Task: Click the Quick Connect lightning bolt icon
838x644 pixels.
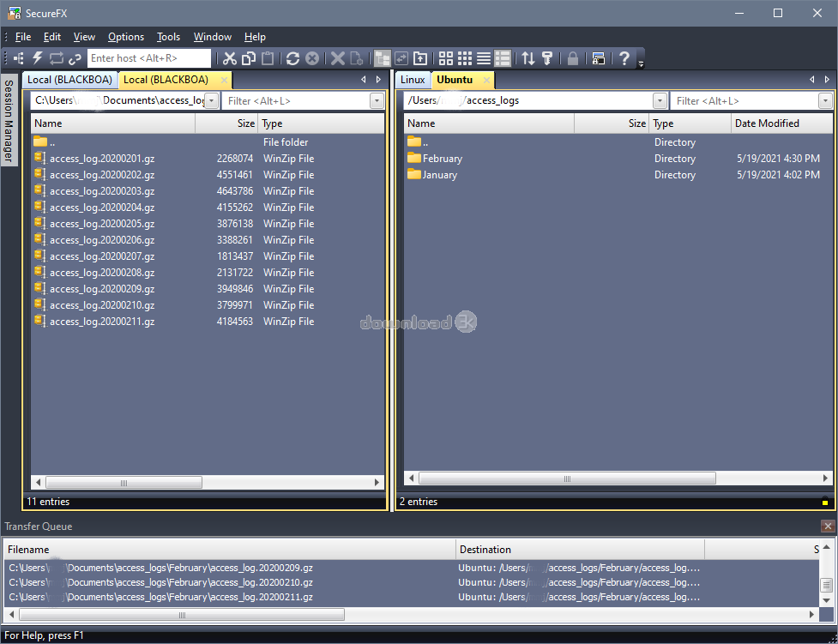Action: pos(38,58)
